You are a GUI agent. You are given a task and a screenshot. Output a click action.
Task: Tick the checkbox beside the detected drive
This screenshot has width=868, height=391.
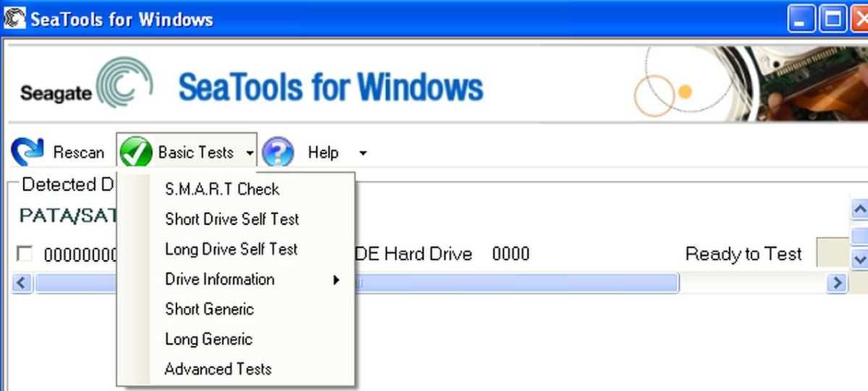[x=25, y=254]
